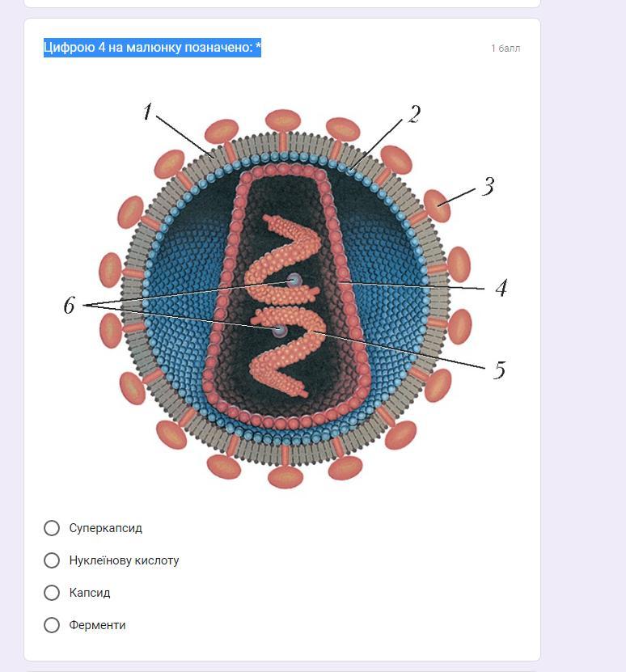Image resolution: width=626 pixels, height=672 pixels.
Task: Click the '1 балл' points indicator
Action: pyautogui.click(x=505, y=49)
